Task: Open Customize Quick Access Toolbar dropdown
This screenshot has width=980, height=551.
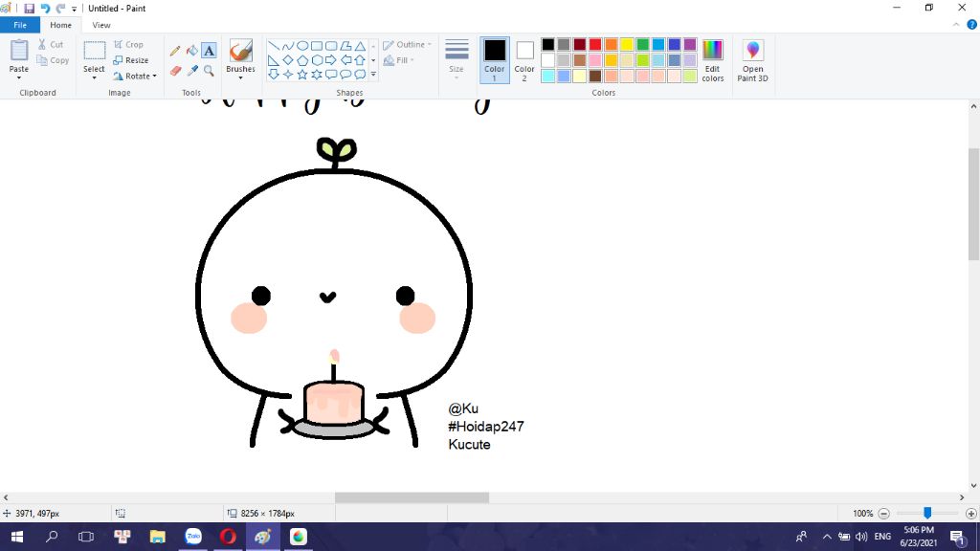Action: point(74,9)
